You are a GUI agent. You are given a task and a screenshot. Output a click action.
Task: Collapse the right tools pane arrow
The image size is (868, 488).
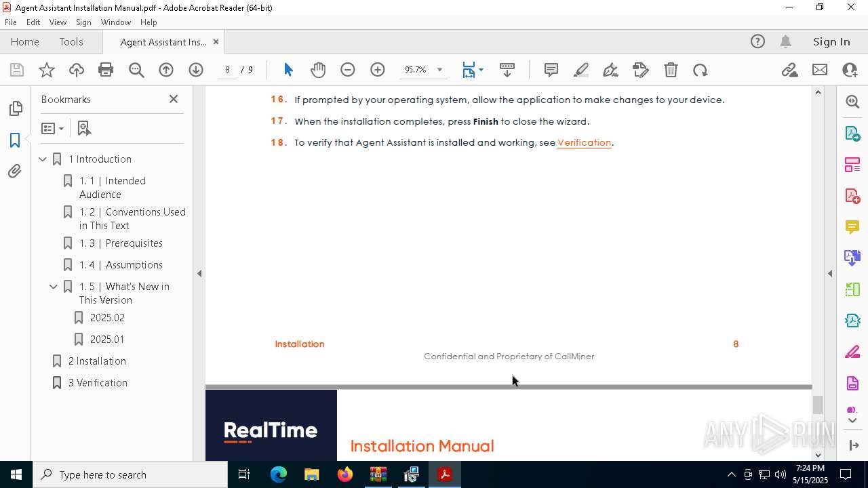(x=830, y=274)
